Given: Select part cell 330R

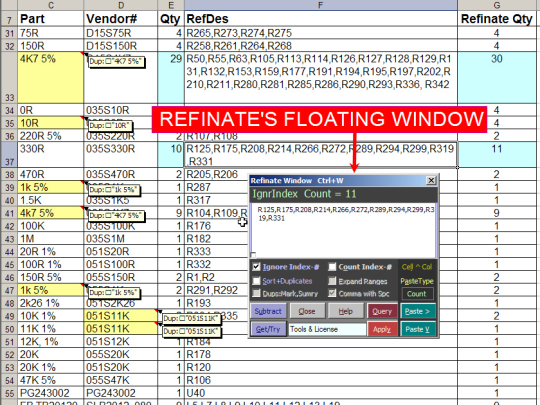Looking at the screenshot, I should tap(51, 155).
